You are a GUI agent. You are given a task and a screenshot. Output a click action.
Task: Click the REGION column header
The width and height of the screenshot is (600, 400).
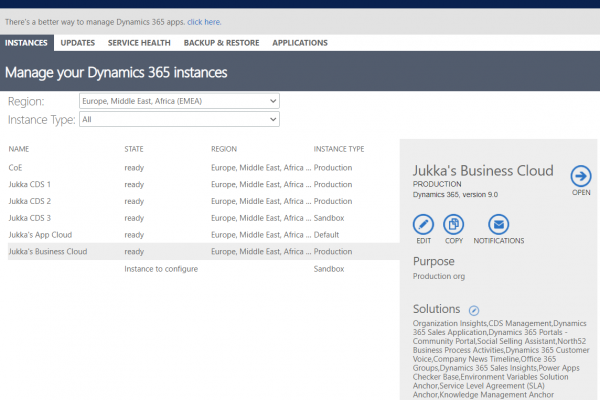[x=224, y=149]
